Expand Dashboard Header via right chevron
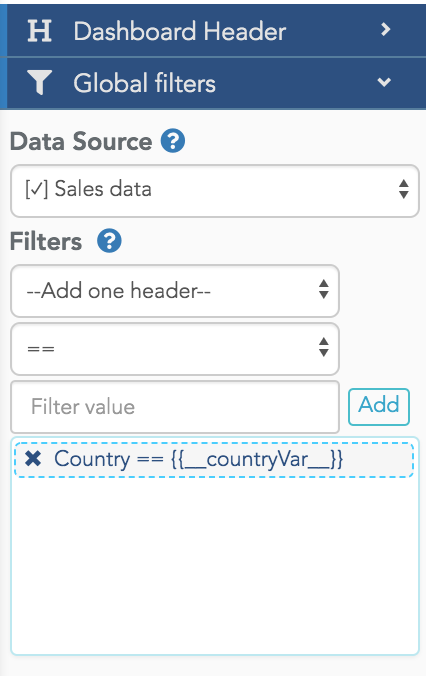Screen dimensions: 426x676 [x=385, y=30]
